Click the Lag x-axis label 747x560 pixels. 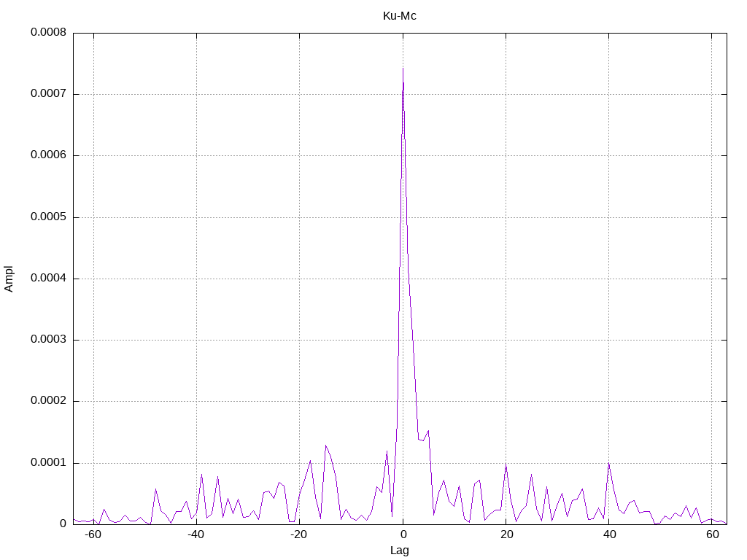pos(399,551)
